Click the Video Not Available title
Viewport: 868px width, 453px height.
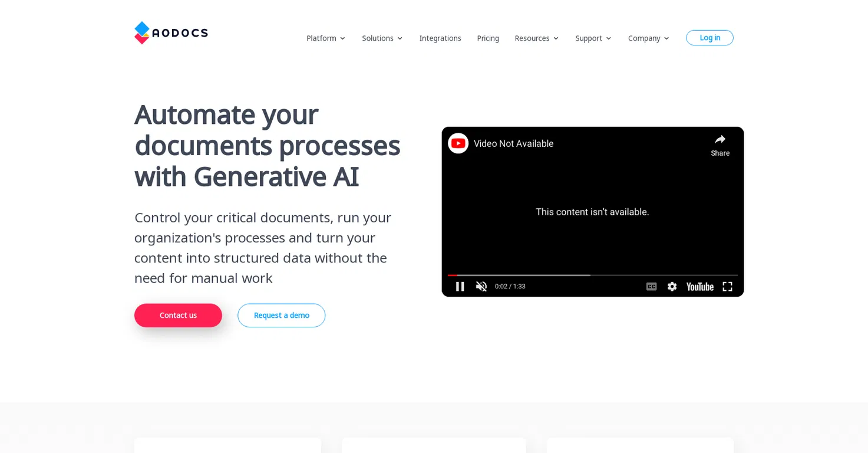(513, 144)
